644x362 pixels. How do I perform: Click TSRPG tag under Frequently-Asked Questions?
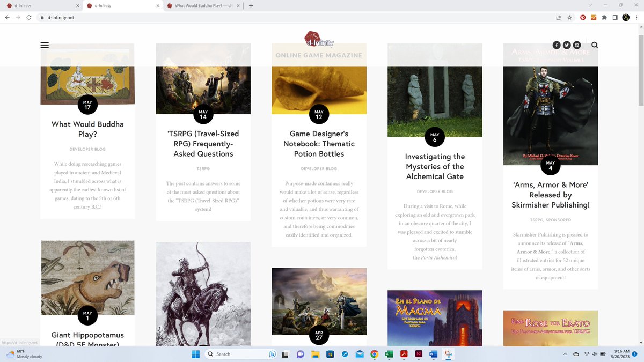pos(203,168)
